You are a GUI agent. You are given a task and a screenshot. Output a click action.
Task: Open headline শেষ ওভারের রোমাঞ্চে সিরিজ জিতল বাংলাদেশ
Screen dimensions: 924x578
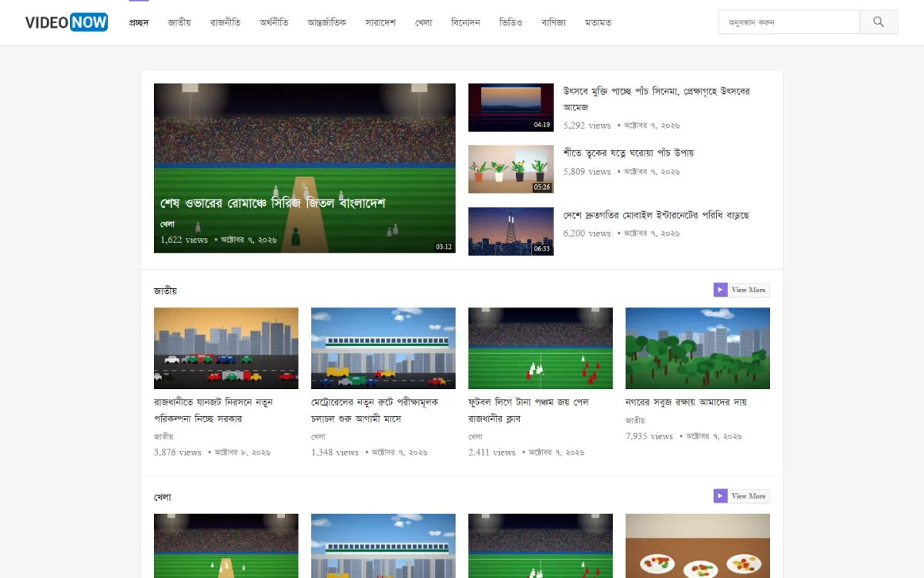click(273, 203)
